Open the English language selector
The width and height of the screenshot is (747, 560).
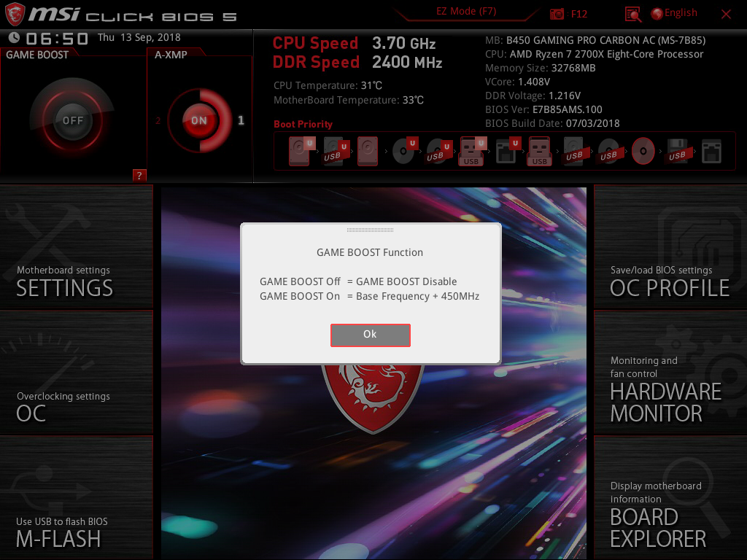pos(681,13)
